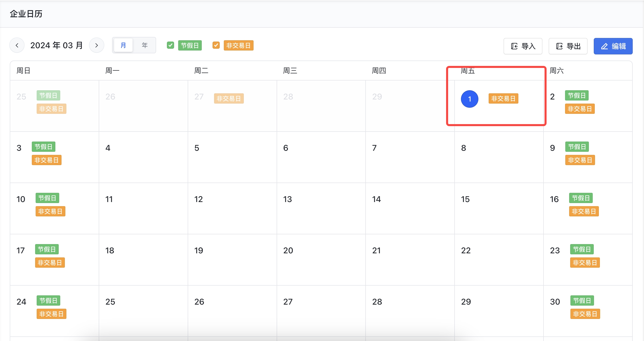The height and width of the screenshot is (341, 644).
Task: Switch to year view tab 年
Action: (145, 45)
